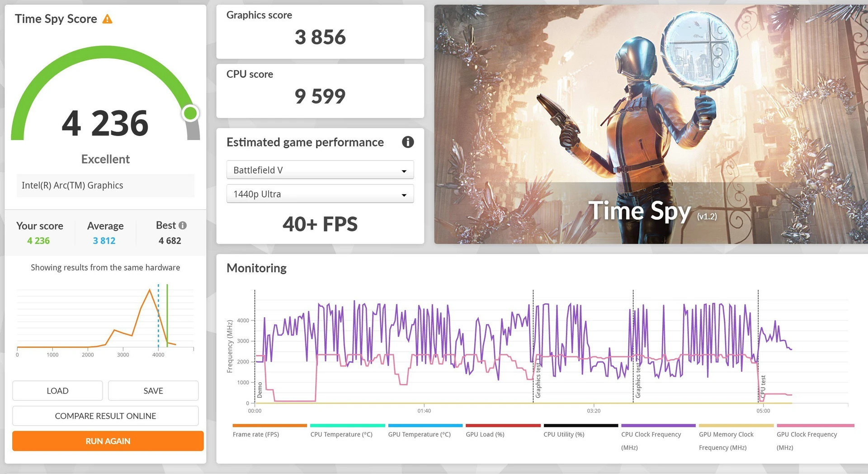868x474 pixels.
Task: Click the Best score value 4 682
Action: [170, 241]
